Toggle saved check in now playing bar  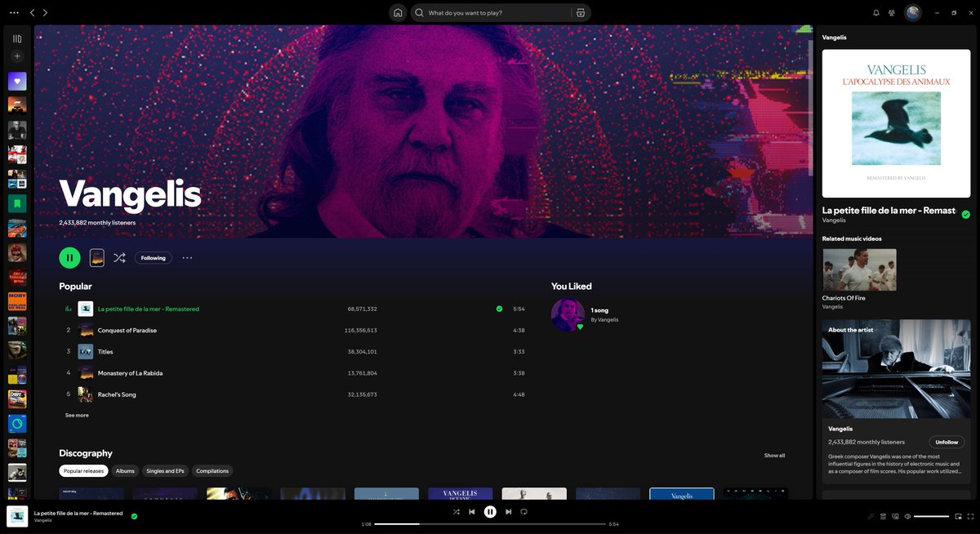[134, 516]
